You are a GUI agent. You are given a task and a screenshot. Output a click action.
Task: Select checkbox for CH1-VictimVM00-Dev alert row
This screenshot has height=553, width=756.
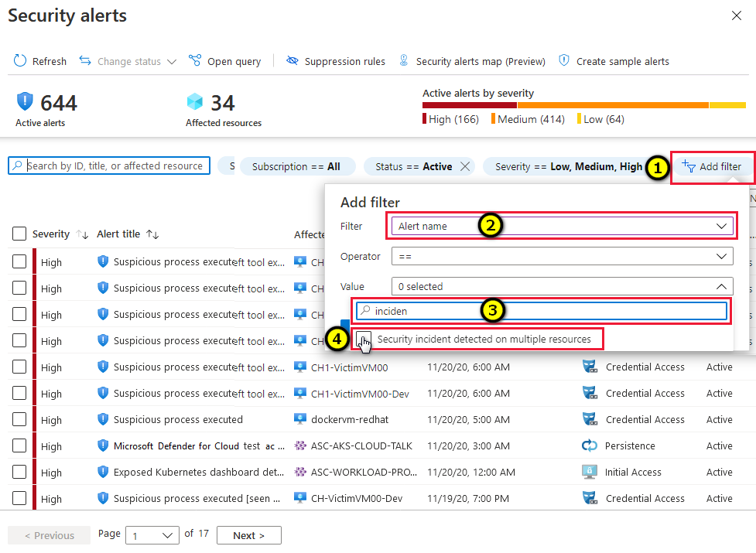19,393
